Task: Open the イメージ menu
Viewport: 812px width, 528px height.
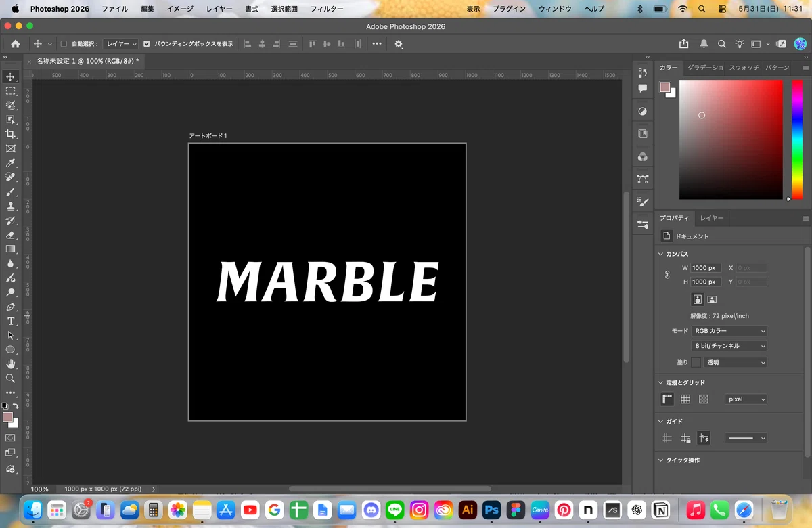Action: tap(180, 9)
